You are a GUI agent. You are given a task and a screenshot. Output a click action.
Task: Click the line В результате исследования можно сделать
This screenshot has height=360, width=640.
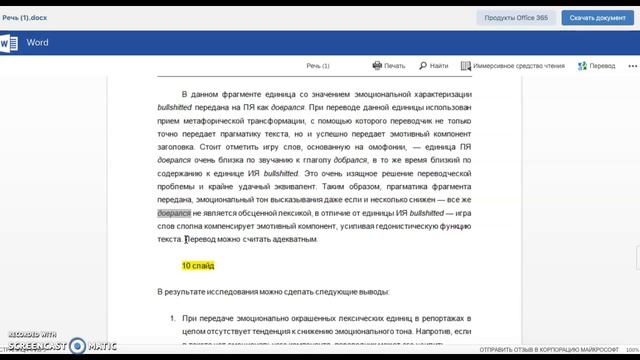pos(273,292)
